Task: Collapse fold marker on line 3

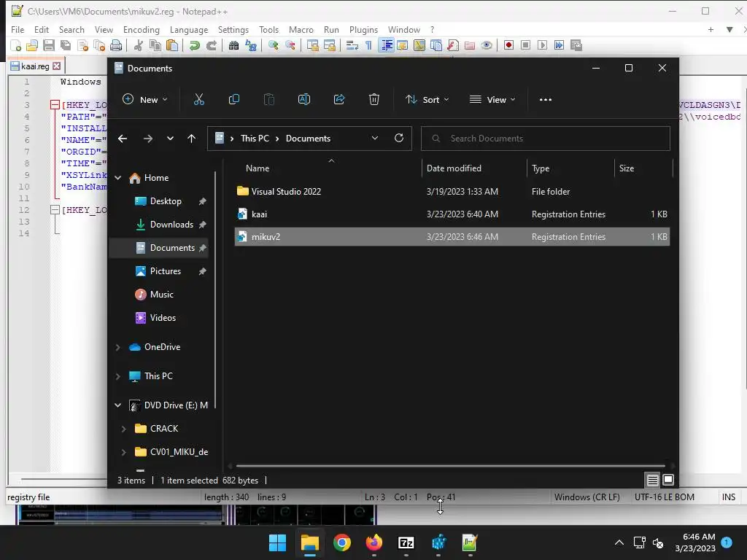Action: pyautogui.click(x=55, y=105)
